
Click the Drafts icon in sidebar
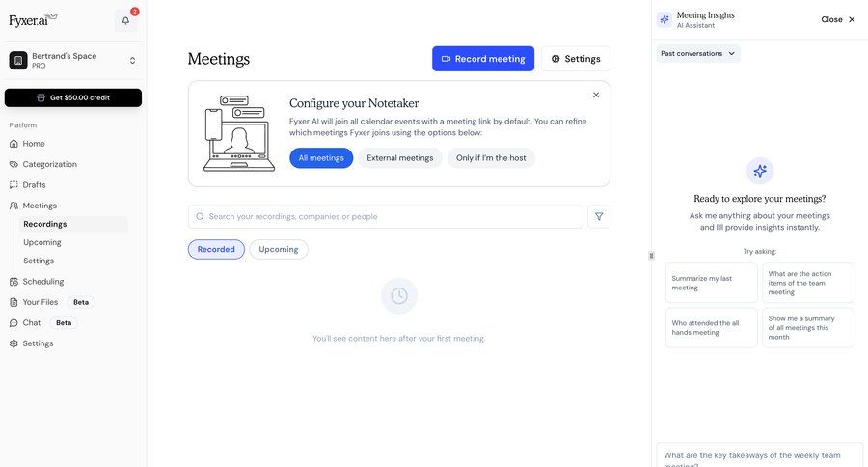coord(14,185)
